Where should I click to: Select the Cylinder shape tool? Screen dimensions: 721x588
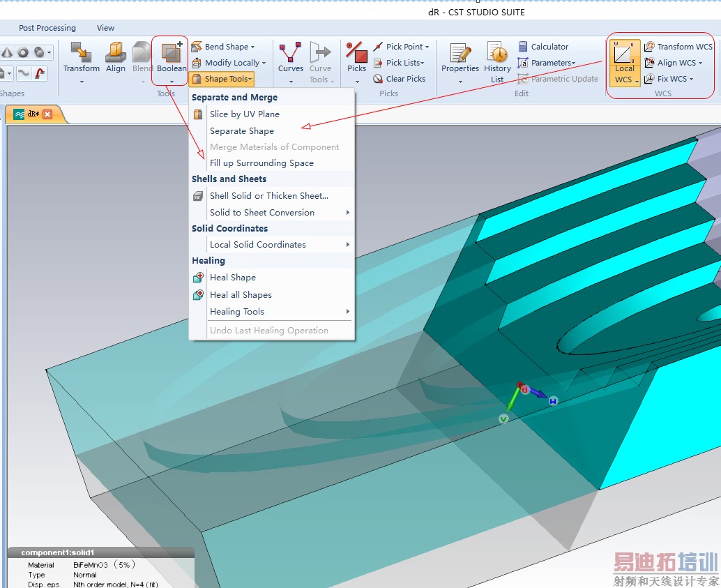pyautogui.click(x=40, y=52)
